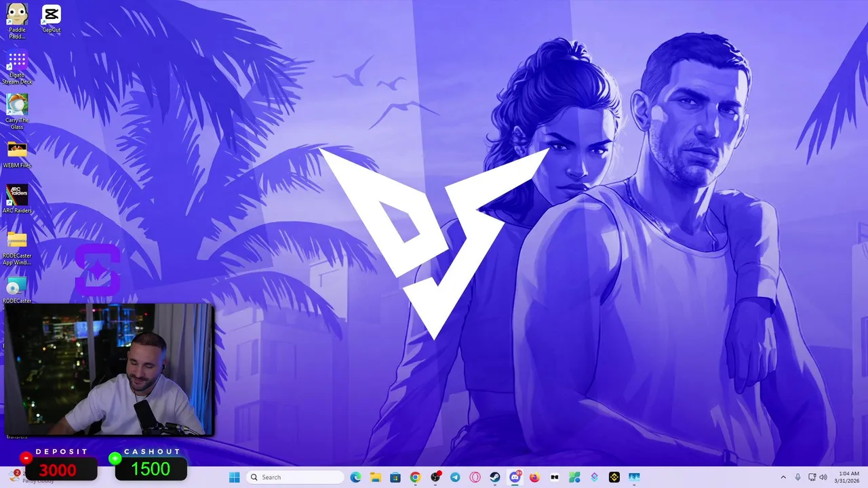Open the Windows Start menu

click(x=234, y=477)
